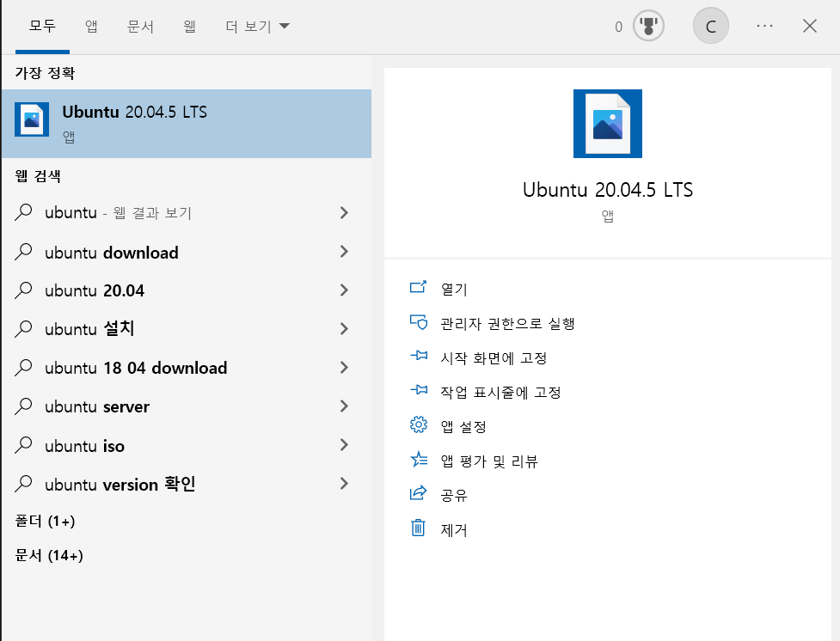
Task: Click search icon beside 'ubuntu 20.04'
Action: pyautogui.click(x=23, y=290)
